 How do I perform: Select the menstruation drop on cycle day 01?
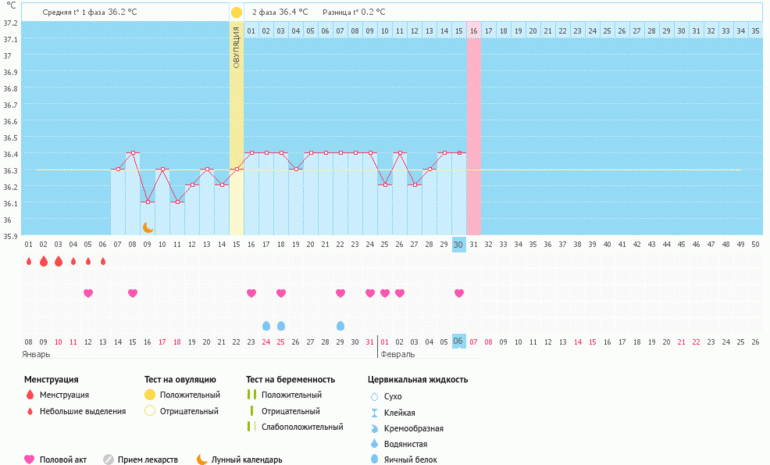tap(29, 262)
